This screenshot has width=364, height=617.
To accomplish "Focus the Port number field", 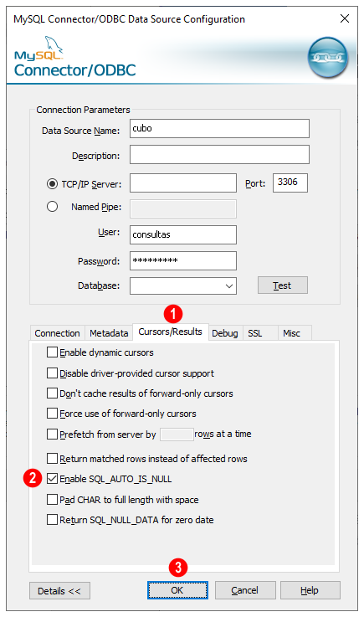I will pos(290,183).
